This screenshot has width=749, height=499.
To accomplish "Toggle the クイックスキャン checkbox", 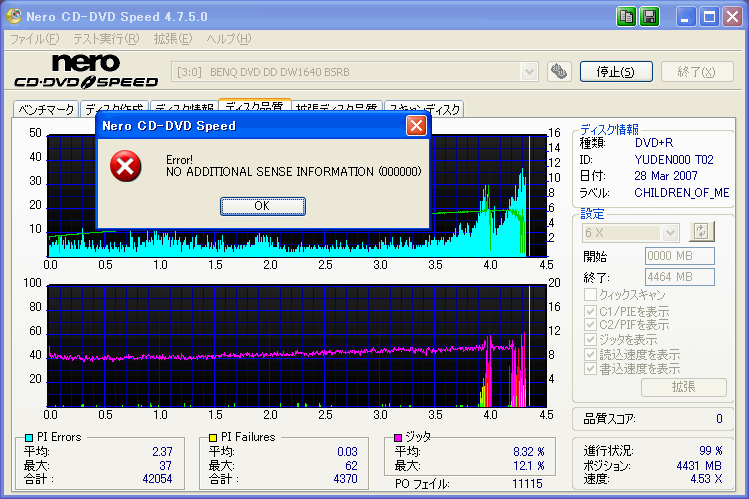I will coord(590,294).
